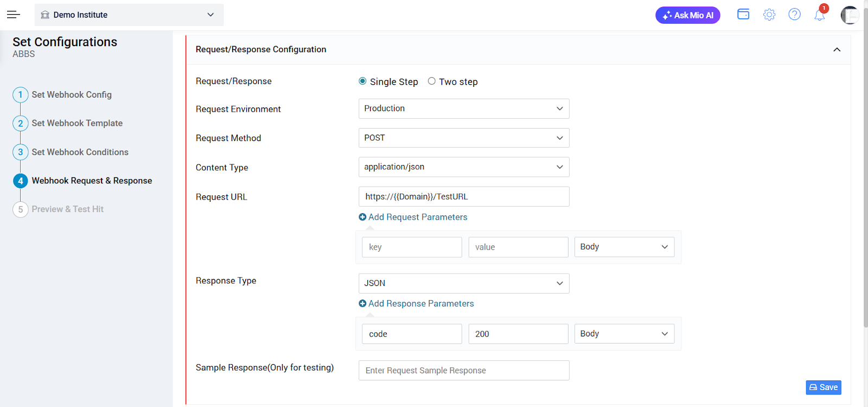Select the Two step radio option

[x=432, y=81]
